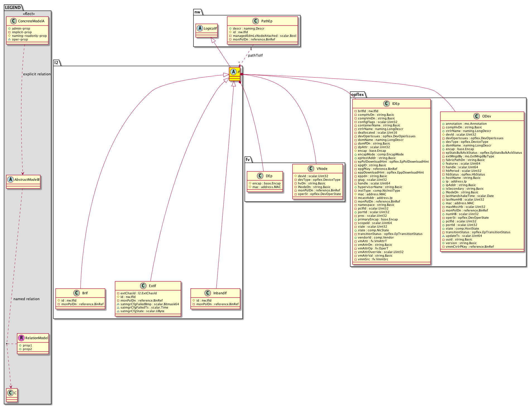Click the circle C icon of IDEp

coord(386,104)
